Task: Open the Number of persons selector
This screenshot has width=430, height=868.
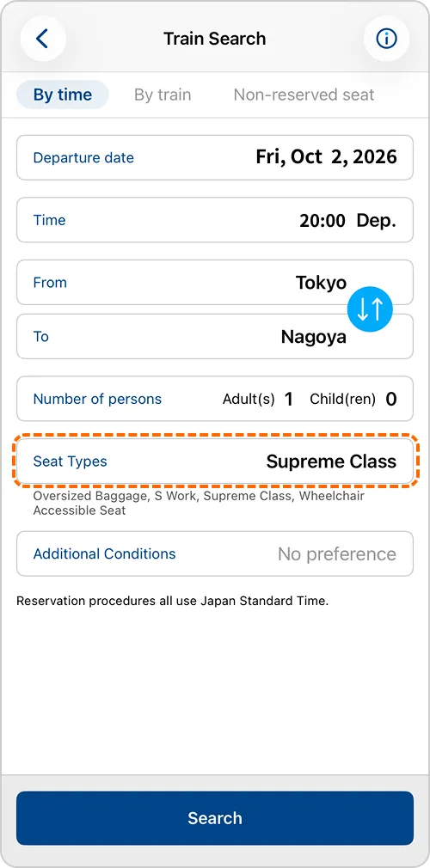Action: coord(215,399)
